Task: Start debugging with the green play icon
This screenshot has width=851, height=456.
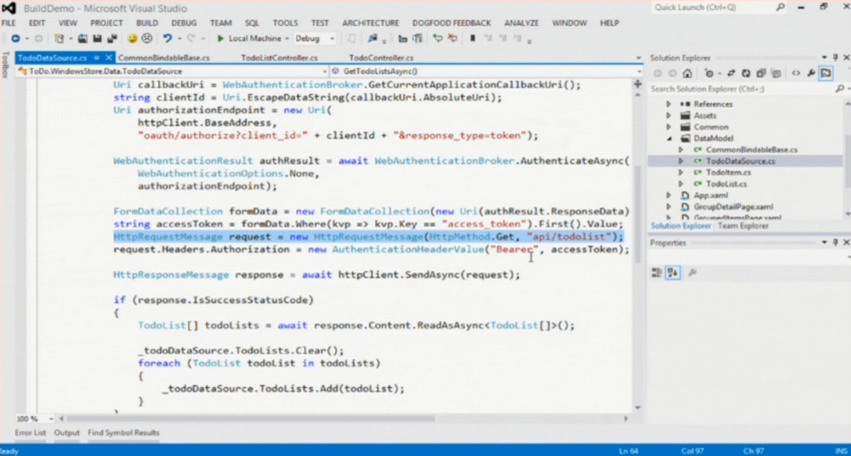Action: (x=220, y=39)
